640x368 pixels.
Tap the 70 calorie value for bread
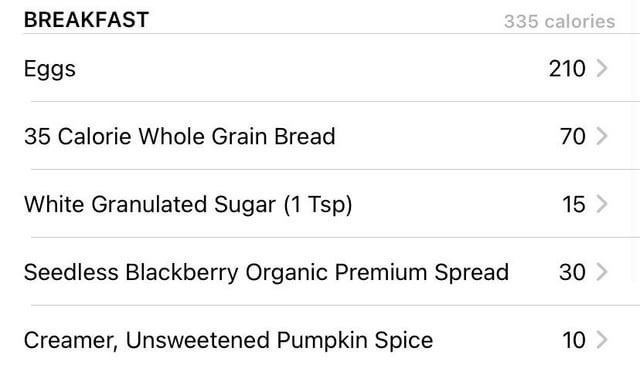(573, 136)
